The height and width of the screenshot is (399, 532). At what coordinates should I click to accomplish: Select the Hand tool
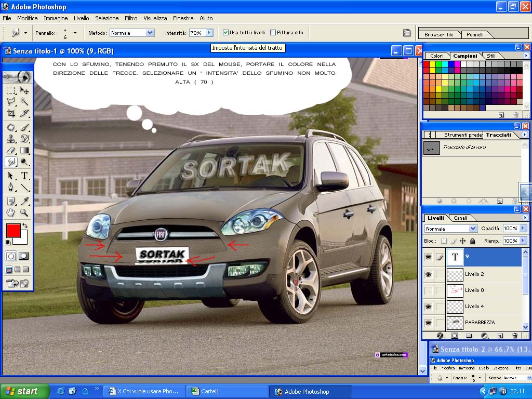[11, 212]
